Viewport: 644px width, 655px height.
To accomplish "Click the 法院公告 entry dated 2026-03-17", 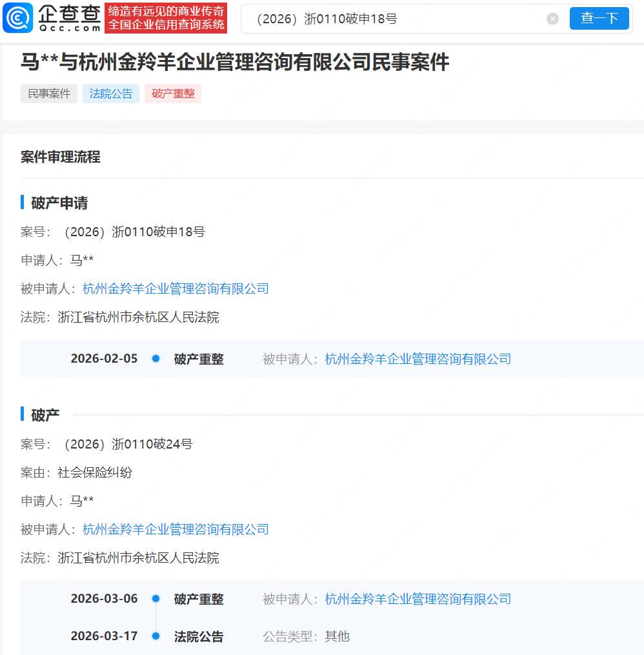I will [x=199, y=636].
